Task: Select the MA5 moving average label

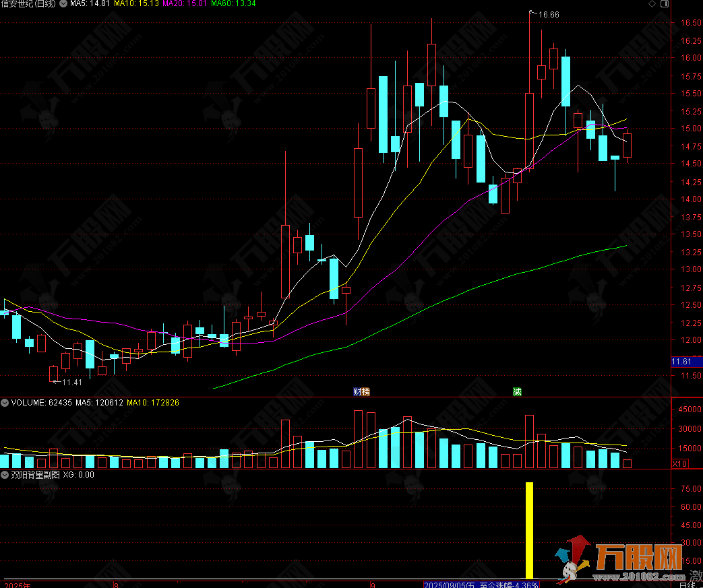Action: coord(90,5)
